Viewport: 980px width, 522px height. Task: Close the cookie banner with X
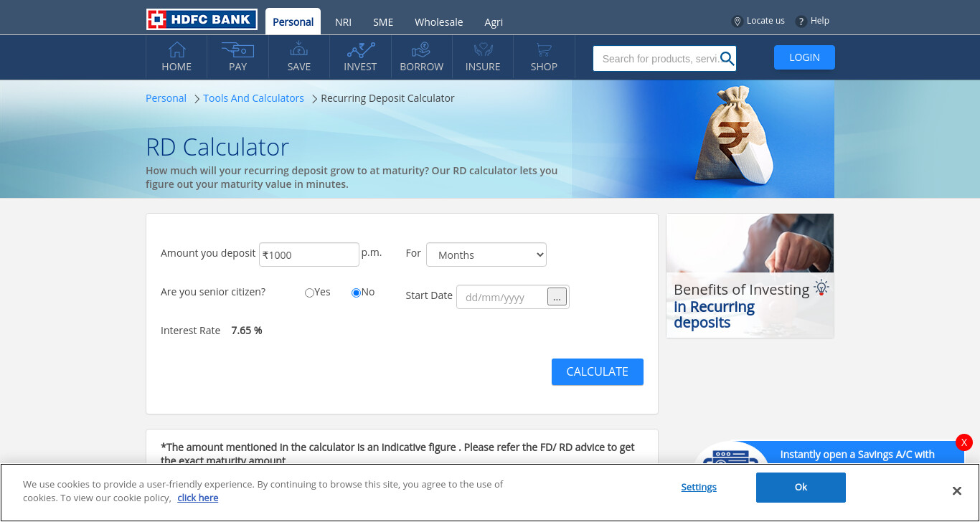pyautogui.click(x=956, y=490)
